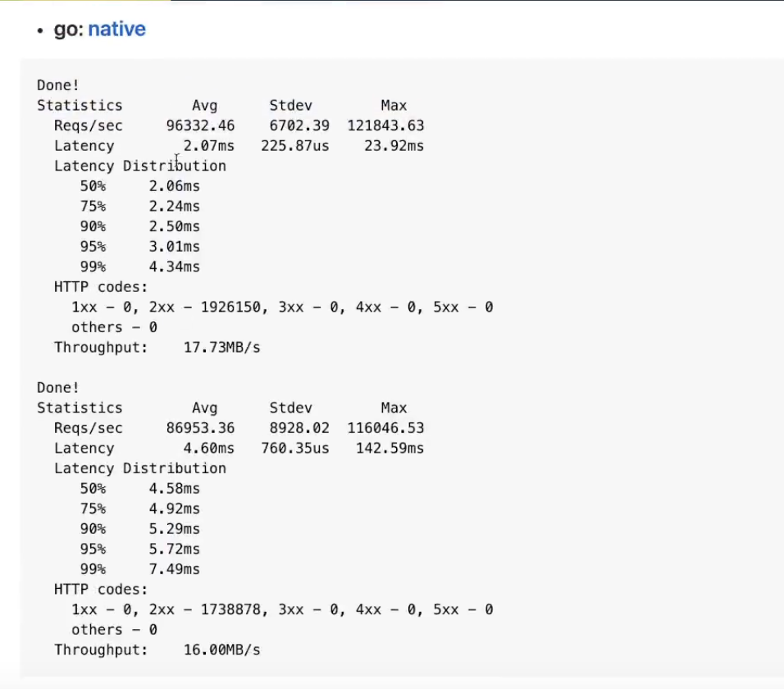Click the 116046.53 max Reqs/sec value
The image size is (784, 689).
(x=385, y=428)
